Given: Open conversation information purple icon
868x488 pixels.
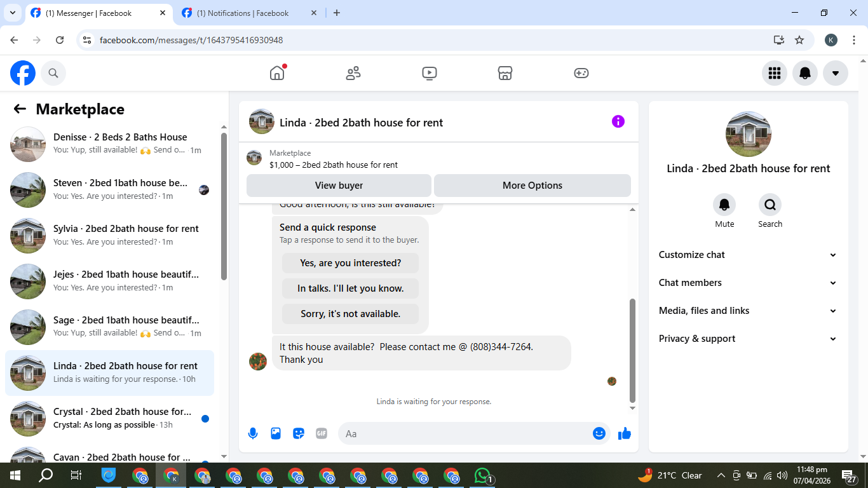Looking at the screenshot, I should tap(618, 121).
